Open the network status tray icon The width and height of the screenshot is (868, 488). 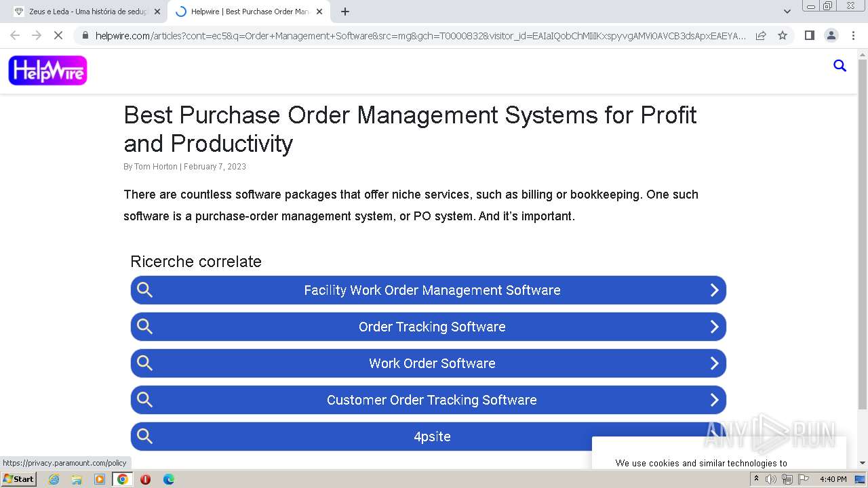(787, 479)
